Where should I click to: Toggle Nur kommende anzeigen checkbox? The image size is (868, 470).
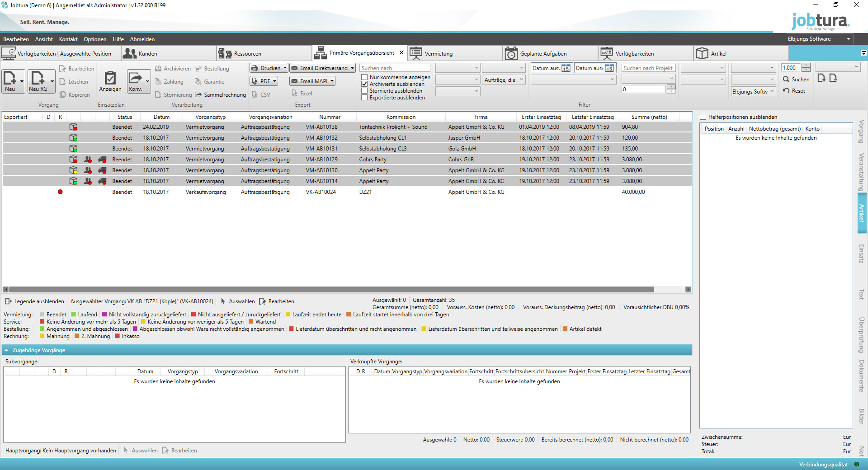[x=364, y=77]
